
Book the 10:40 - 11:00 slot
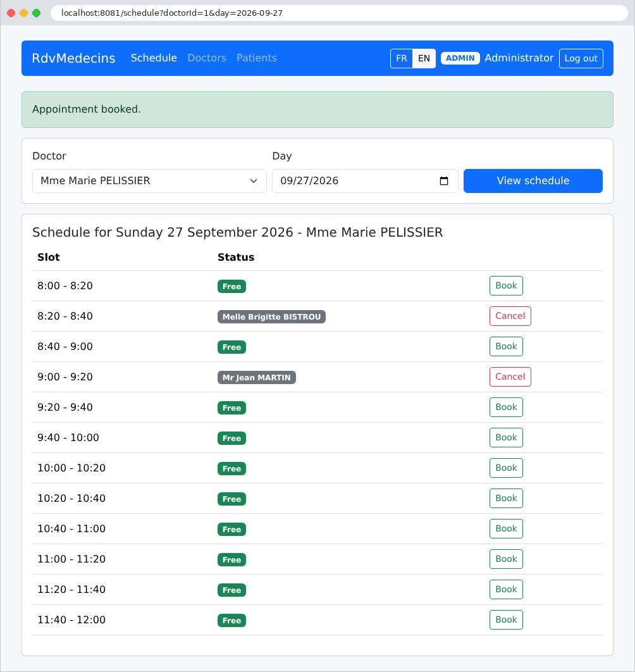pyautogui.click(x=506, y=529)
